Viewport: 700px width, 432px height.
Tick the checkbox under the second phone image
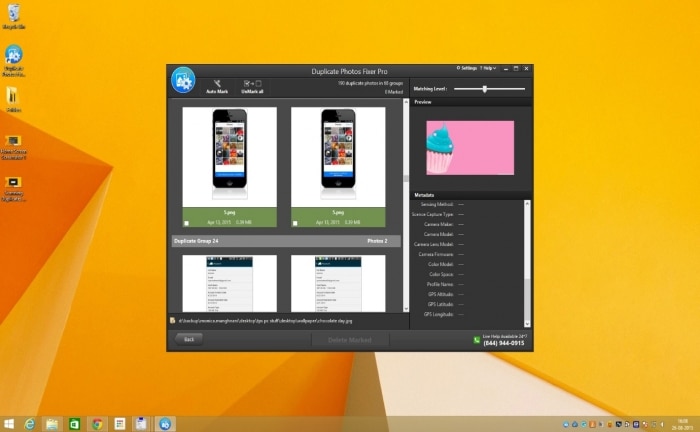(295, 222)
